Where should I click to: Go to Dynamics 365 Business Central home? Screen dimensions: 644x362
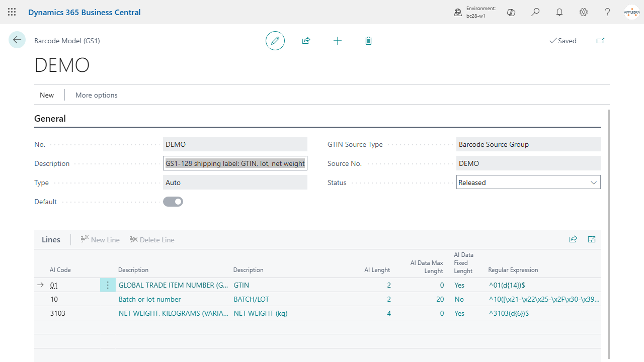point(85,12)
